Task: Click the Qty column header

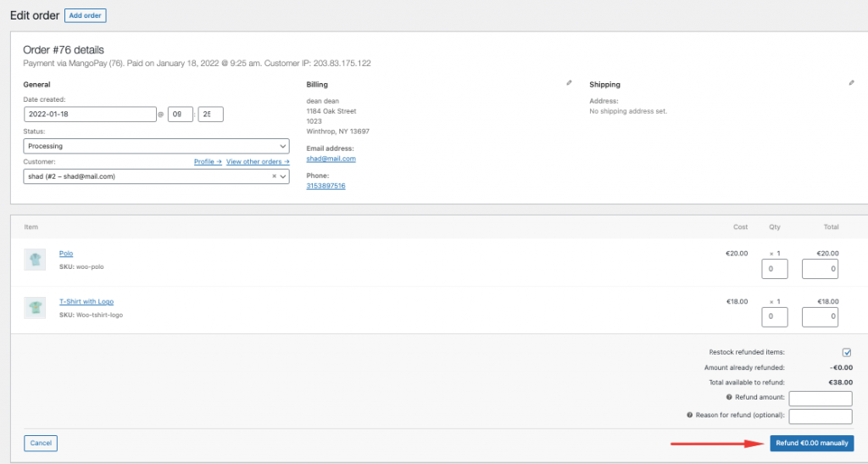Action: 775,227
